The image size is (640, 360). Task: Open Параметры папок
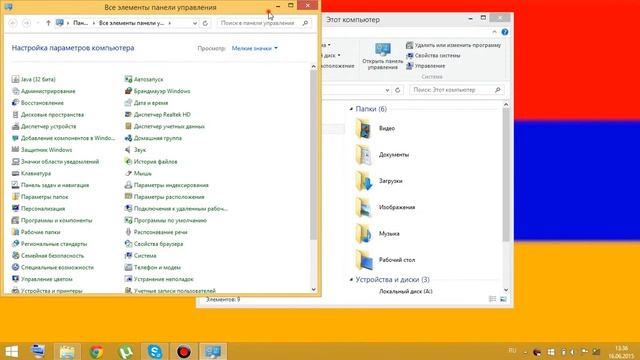[40, 197]
